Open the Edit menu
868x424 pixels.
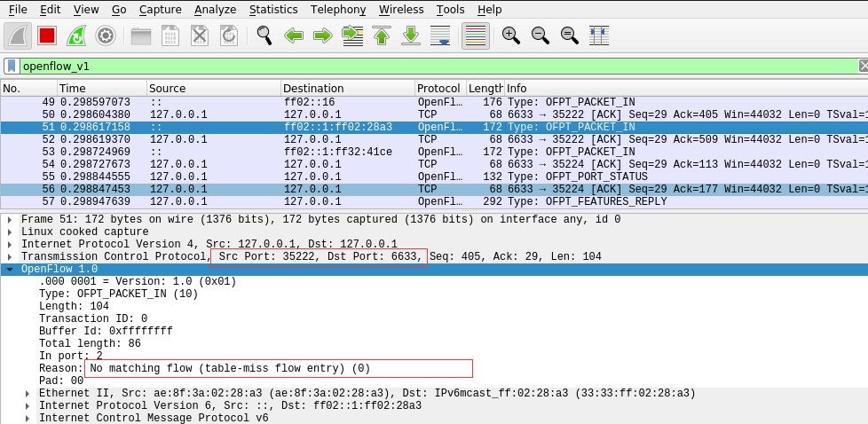pyautogui.click(x=51, y=10)
